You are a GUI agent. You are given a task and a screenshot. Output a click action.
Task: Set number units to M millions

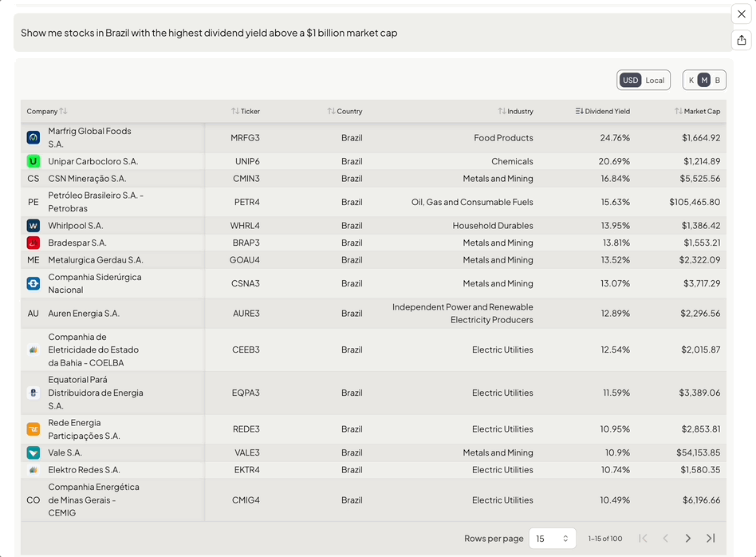704,80
